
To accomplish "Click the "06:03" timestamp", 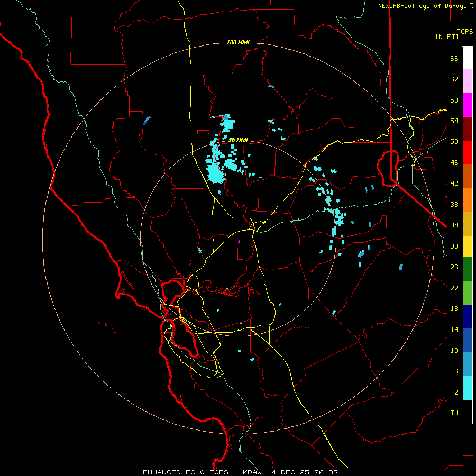I will (326, 472).
